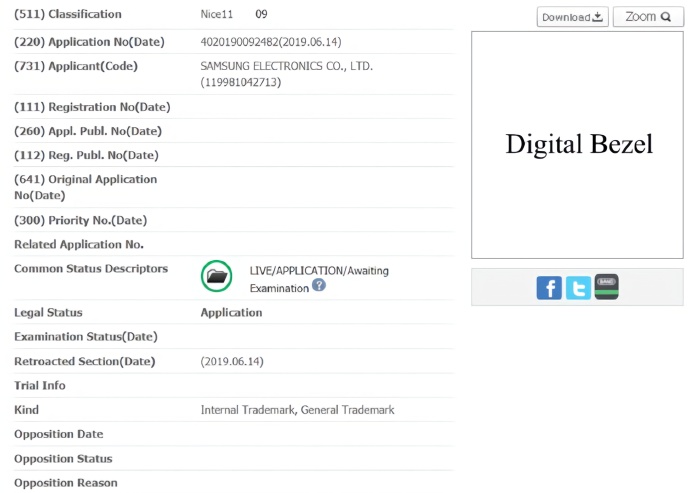The height and width of the screenshot is (493, 690).
Task: Click the applicant code 119981042713
Action: (x=241, y=82)
